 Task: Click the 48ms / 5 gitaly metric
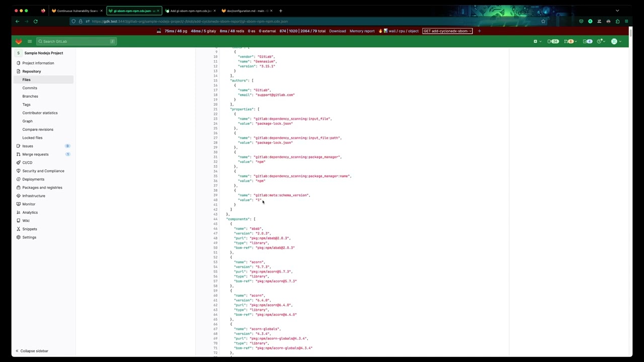pyautogui.click(x=203, y=31)
